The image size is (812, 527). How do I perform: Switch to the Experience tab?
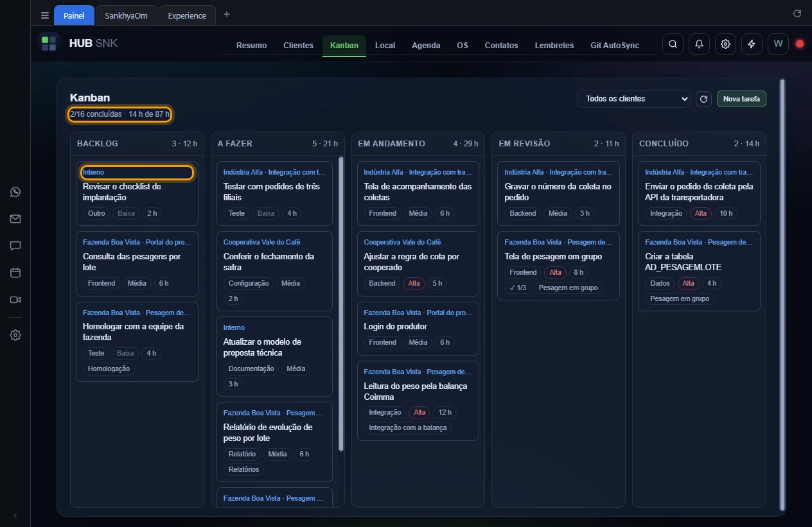(187, 15)
